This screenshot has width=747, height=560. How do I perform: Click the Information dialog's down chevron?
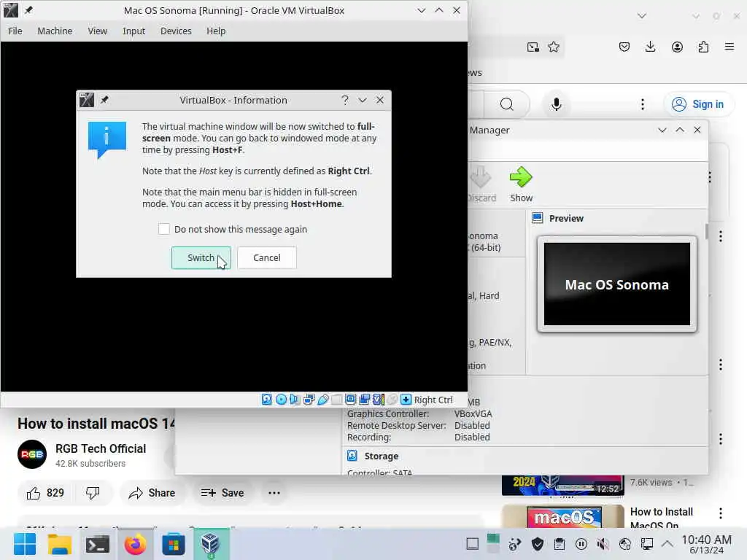coord(363,100)
